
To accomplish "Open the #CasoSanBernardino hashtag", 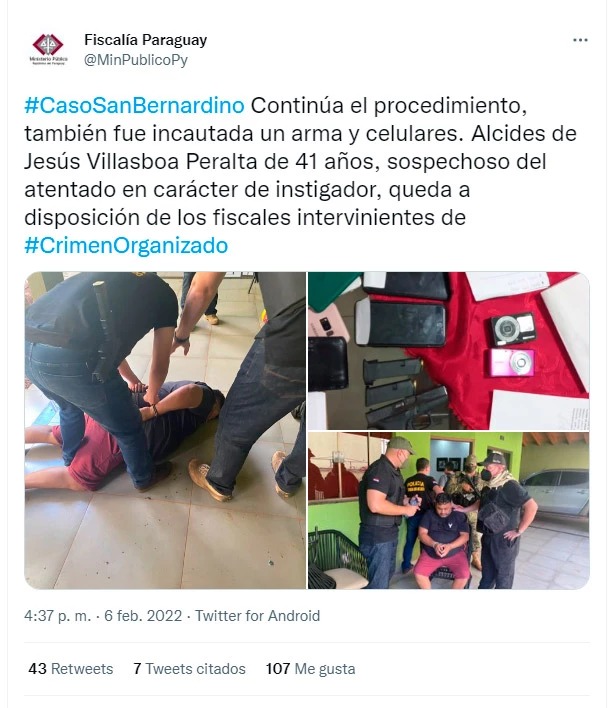I will [135, 105].
